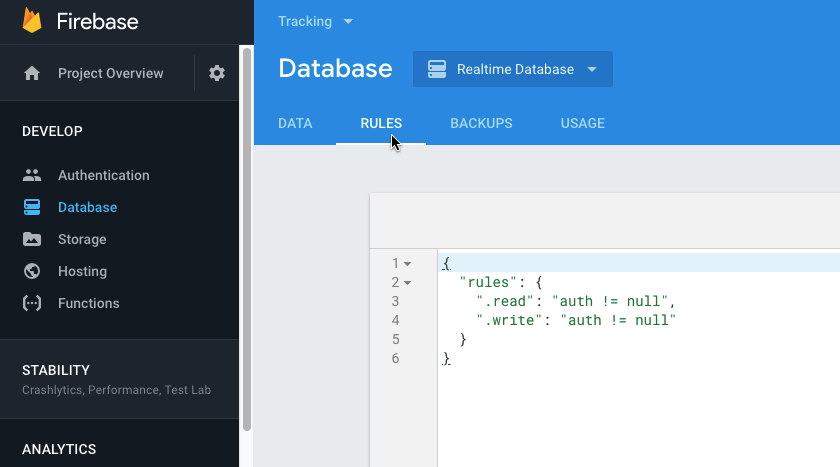Screen dimensions: 840x467
Task: Click the Functions brackets icon
Action: pos(32,303)
